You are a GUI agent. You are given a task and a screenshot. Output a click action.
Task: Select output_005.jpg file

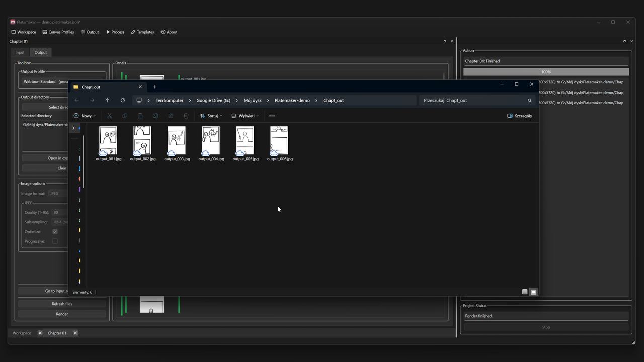click(x=245, y=144)
